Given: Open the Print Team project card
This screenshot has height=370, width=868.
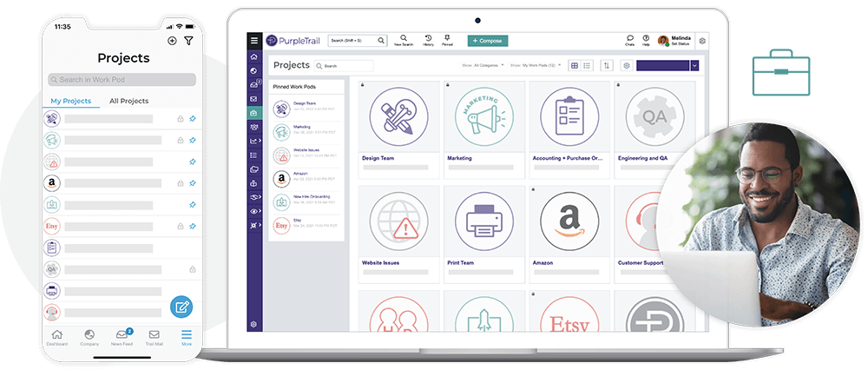Looking at the screenshot, I should pos(484,235).
